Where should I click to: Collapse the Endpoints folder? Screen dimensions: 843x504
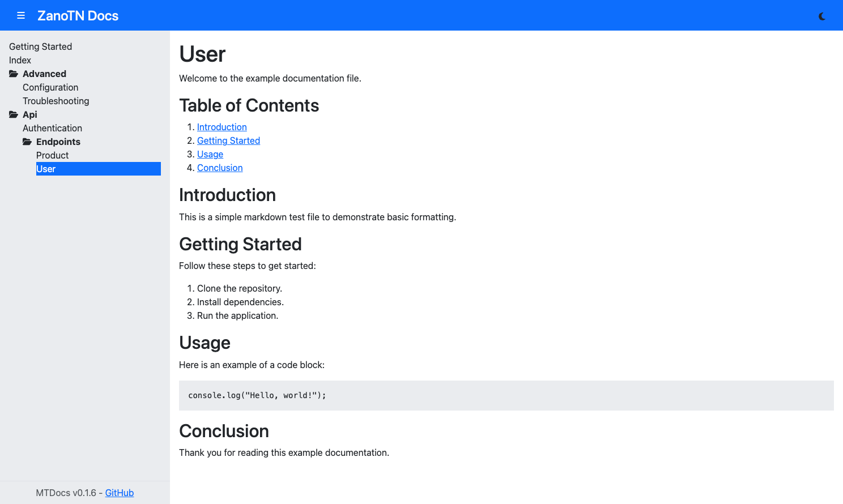point(58,142)
